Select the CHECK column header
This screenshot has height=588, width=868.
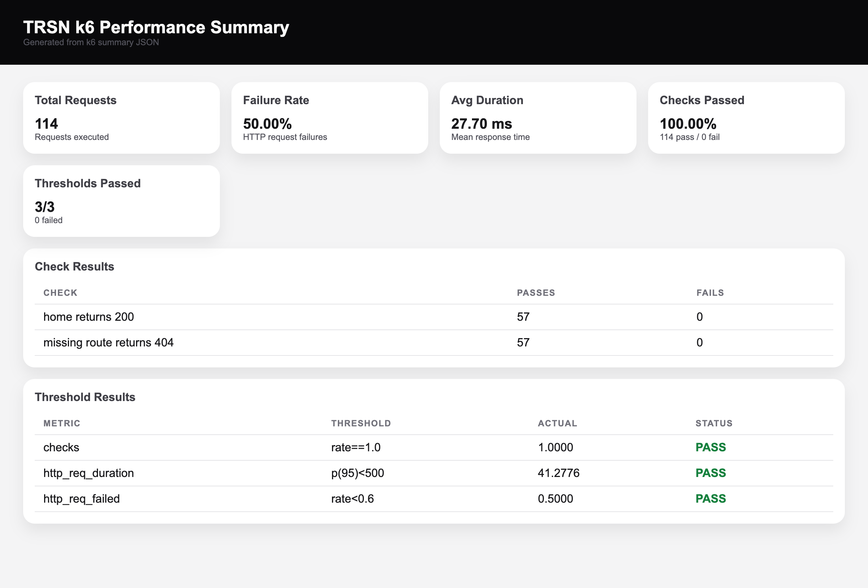(x=60, y=293)
